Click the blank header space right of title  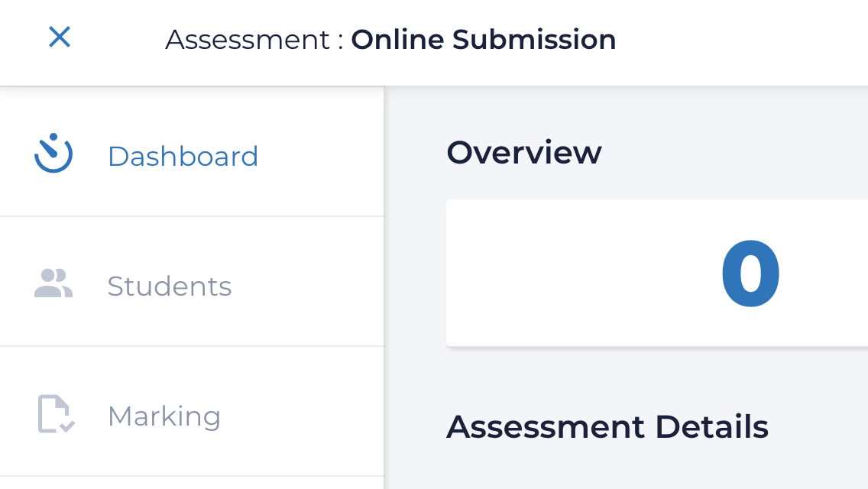pos(741,40)
